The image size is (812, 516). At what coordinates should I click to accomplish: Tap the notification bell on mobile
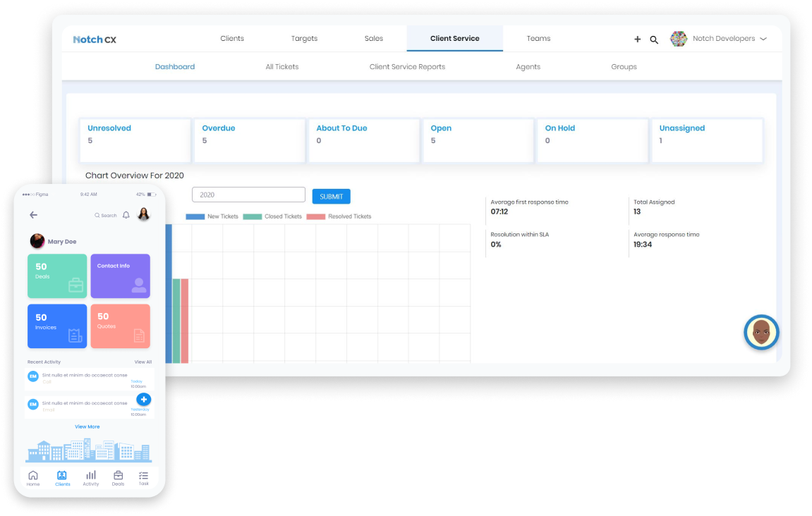126,215
